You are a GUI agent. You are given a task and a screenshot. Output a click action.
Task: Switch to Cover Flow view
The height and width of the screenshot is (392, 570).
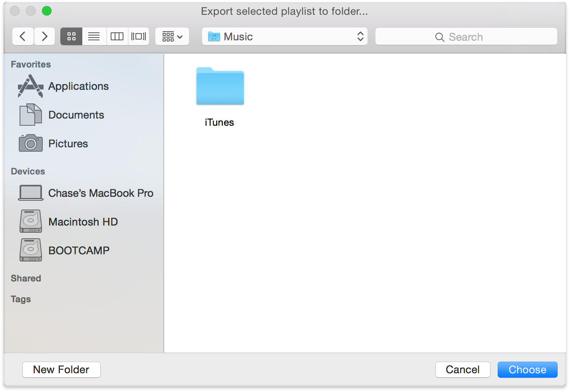pyautogui.click(x=139, y=37)
